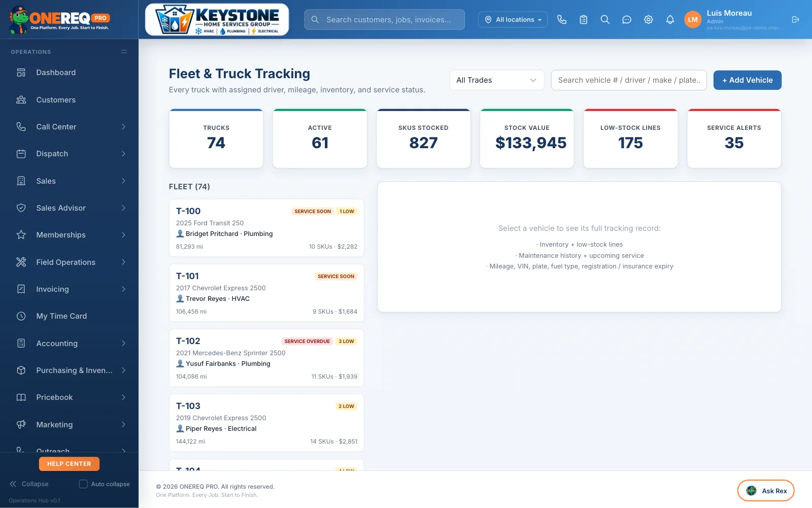812x508 pixels.
Task: Select the T-101 Chevrolet Express card
Action: click(266, 293)
